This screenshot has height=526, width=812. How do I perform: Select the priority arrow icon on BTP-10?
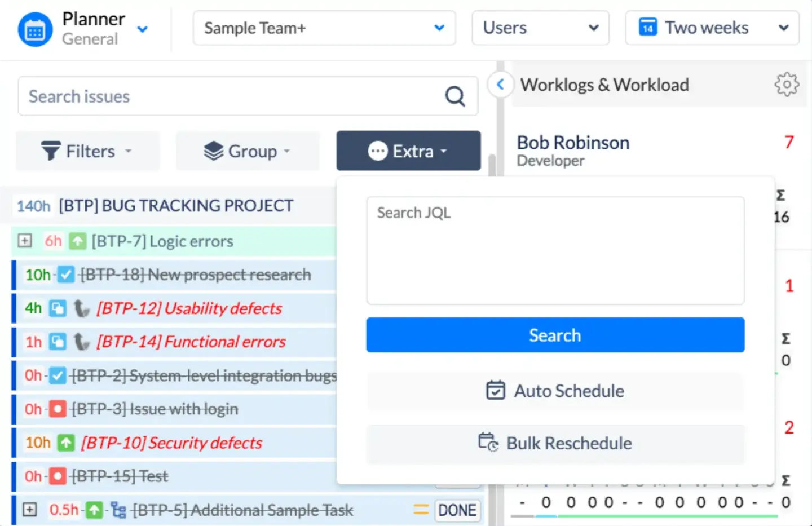[65, 443]
